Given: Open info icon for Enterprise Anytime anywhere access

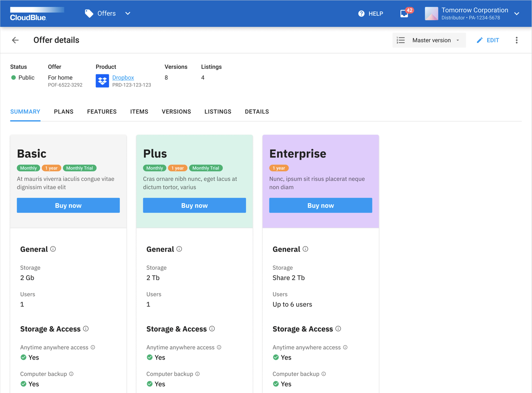Looking at the screenshot, I should pyautogui.click(x=345, y=347).
